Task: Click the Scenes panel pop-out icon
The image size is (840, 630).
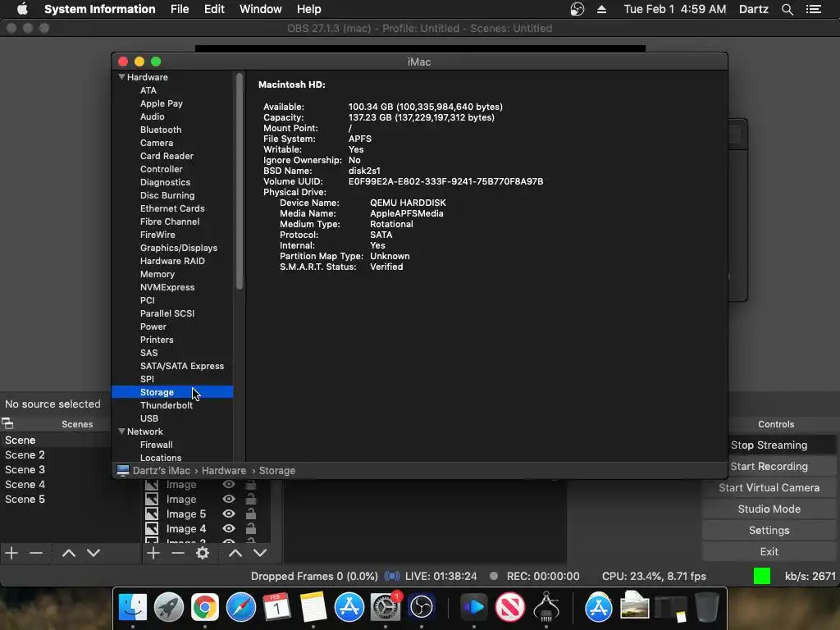Action: coord(7,424)
